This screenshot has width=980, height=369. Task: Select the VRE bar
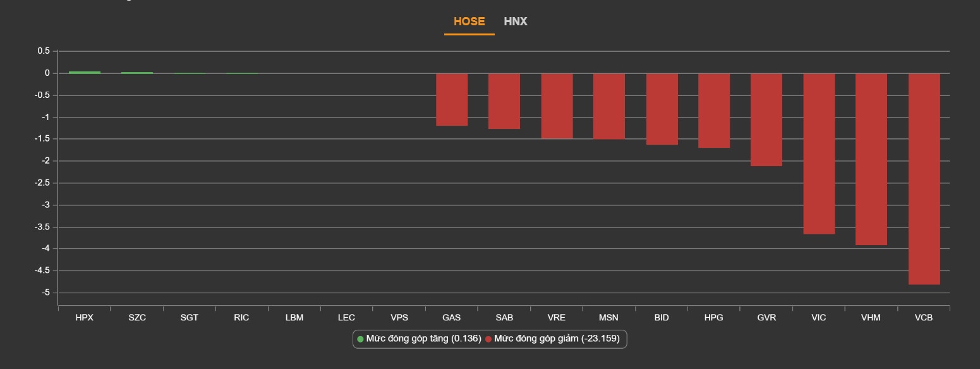557,106
